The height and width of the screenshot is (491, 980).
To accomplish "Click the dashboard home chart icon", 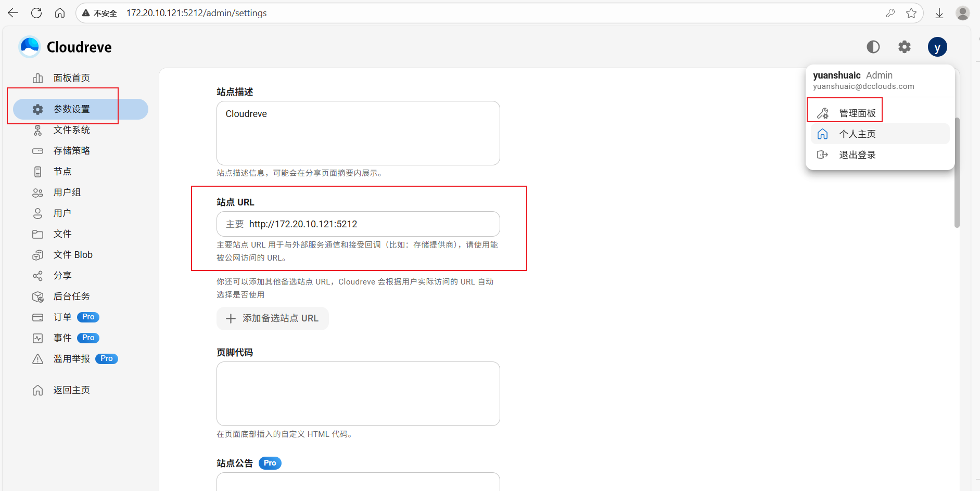I will [x=38, y=78].
